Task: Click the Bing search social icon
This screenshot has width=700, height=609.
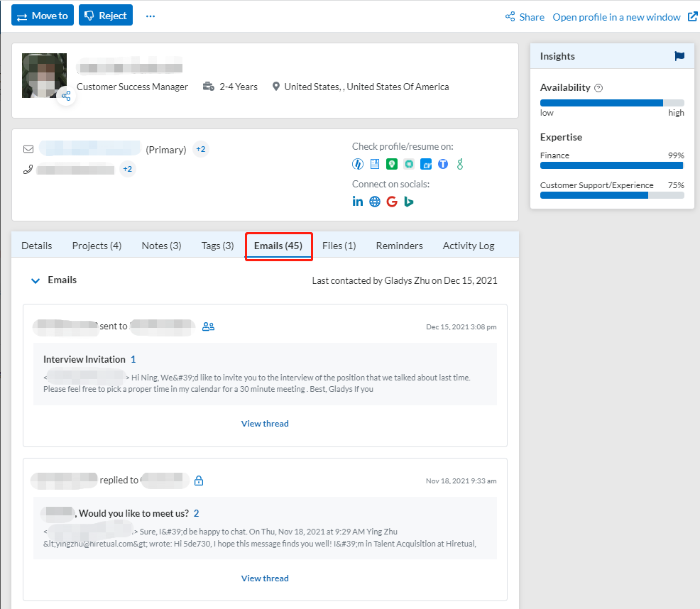Action: [x=409, y=202]
